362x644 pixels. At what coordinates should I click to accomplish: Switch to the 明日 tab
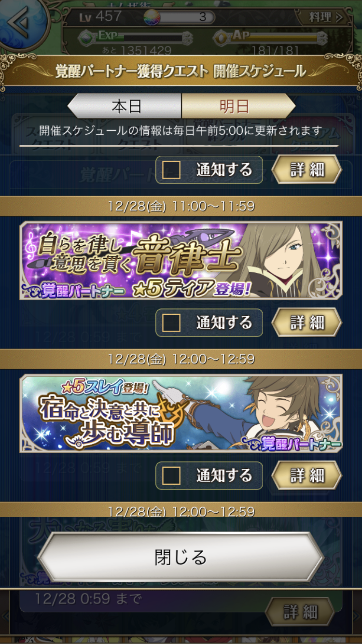click(238, 106)
